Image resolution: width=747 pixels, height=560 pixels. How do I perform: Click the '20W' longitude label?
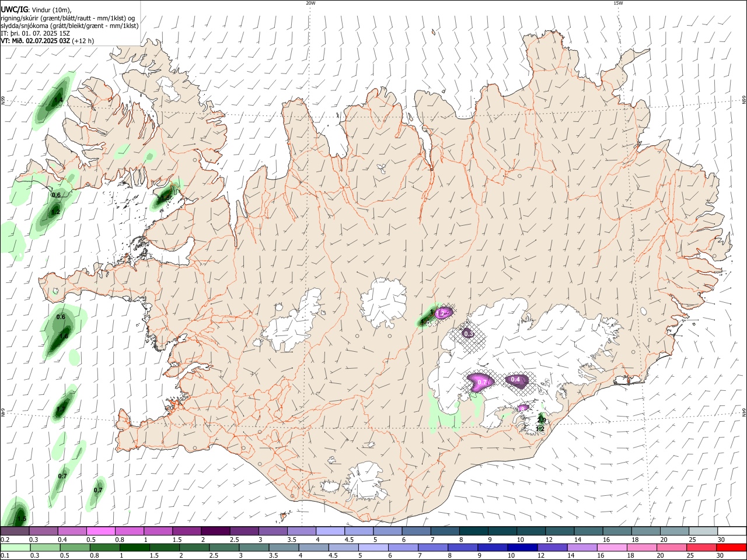(x=310, y=3)
